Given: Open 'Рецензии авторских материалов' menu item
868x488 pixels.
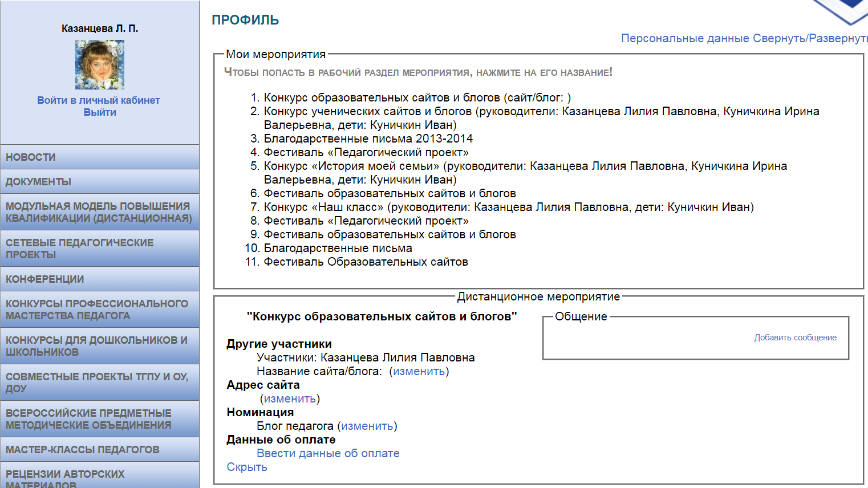Looking at the screenshot, I should pos(100,475).
